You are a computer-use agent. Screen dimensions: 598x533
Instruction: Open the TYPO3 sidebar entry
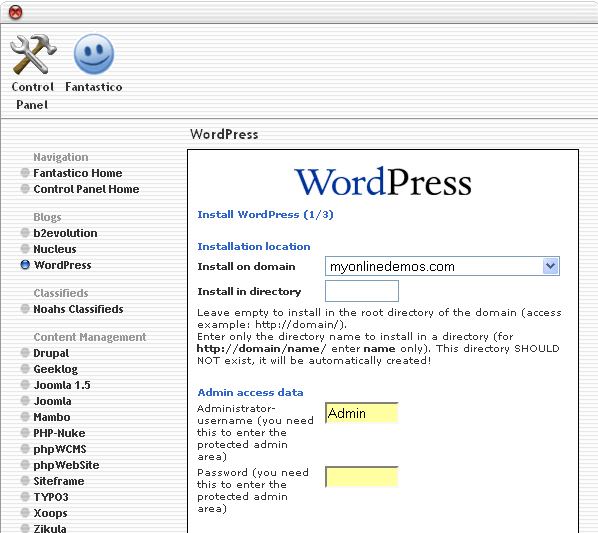(x=51, y=497)
